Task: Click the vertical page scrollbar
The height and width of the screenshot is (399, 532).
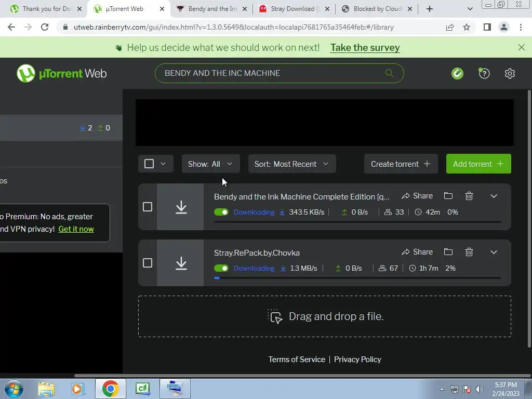Action: coord(529,218)
